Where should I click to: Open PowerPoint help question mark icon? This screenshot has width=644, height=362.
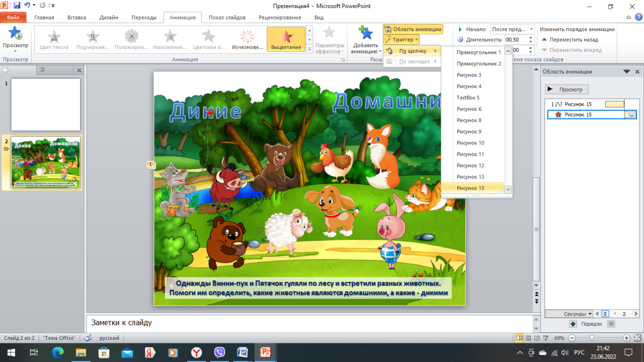pyautogui.click(x=638, y=17)
